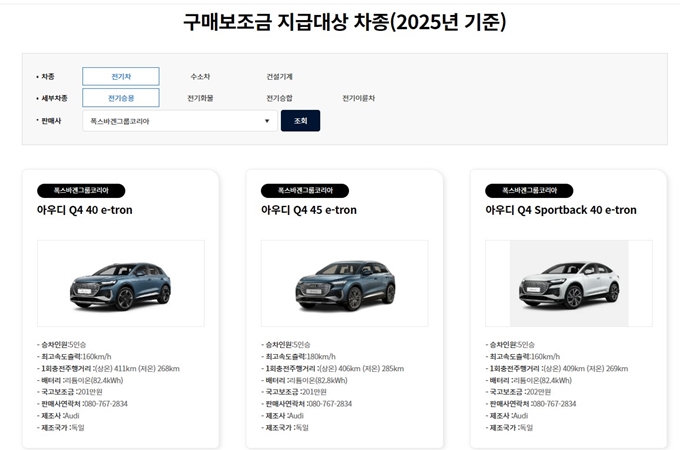Click the 180km/h top speed line
Image resolution: width=680 pixels, height=450 pixels.
(x=298, y=356)
